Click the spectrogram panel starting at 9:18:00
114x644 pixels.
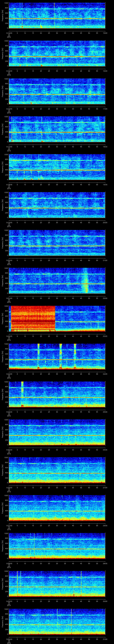[57, 167]
